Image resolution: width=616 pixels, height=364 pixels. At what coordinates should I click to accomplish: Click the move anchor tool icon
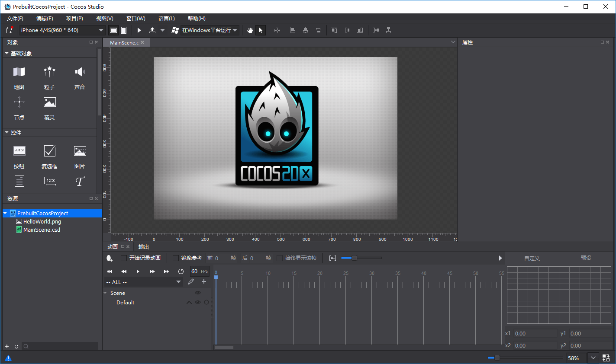(x=277, y=30)
